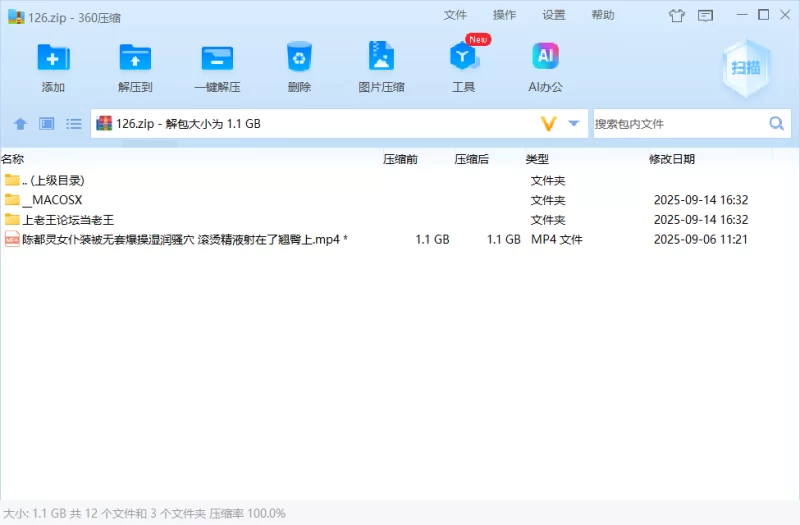
Task: Click the Scan (扫描) hexagon button
Action: tap(746, 68)
